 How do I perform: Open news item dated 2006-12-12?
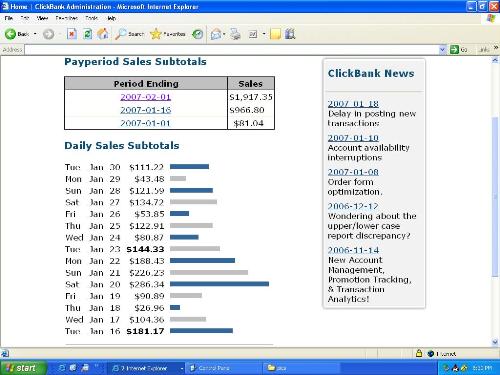[x=353, y=206]
